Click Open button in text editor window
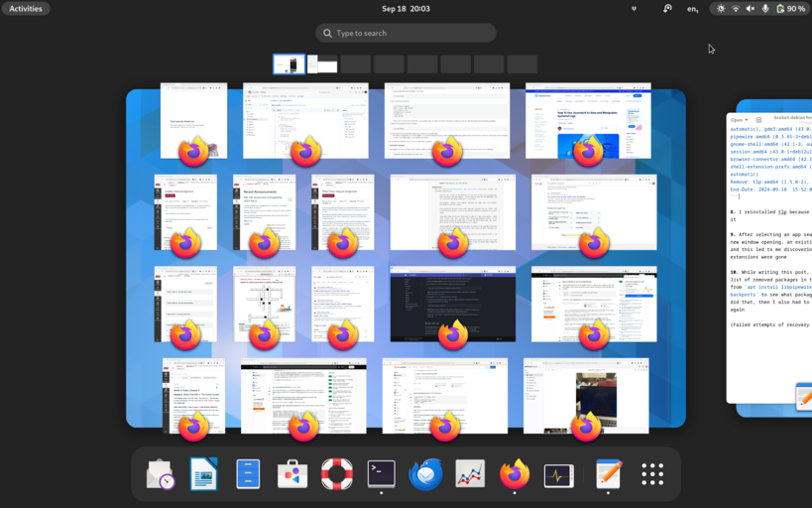This screenshot has width=812, height=508. pyautogui.click(x=737, y=120)
